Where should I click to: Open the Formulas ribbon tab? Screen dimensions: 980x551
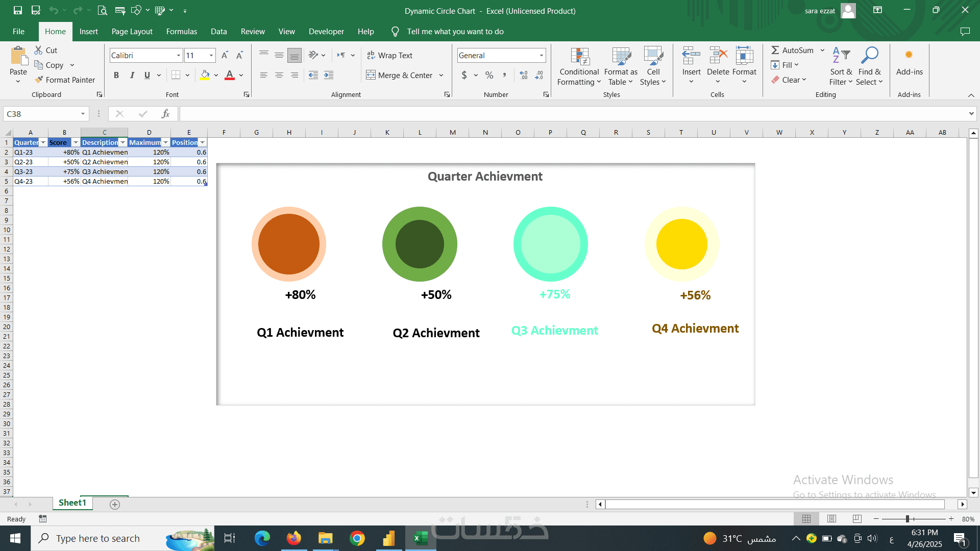pyautogui.click(x=181, y=32)
